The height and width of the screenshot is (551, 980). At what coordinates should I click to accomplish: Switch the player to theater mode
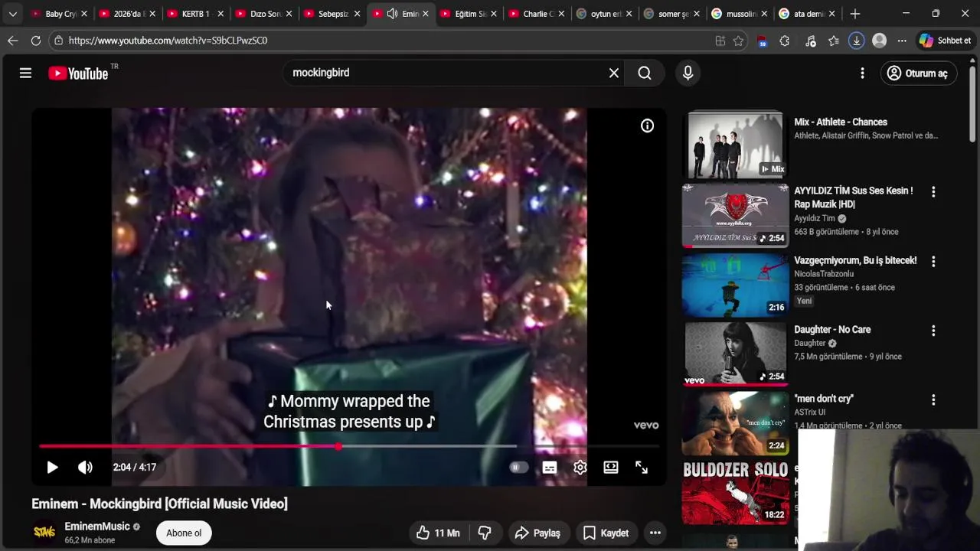[610, 467]
